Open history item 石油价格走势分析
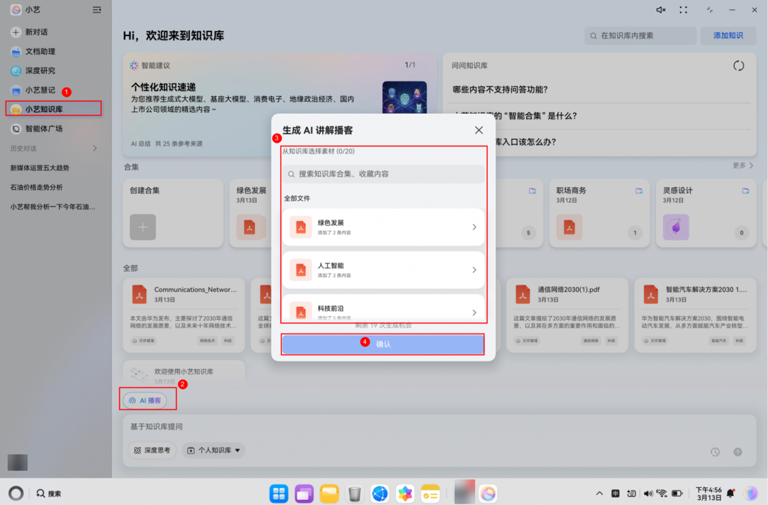Viewport: 768px width, 505px height. click(x=36, y=187)
